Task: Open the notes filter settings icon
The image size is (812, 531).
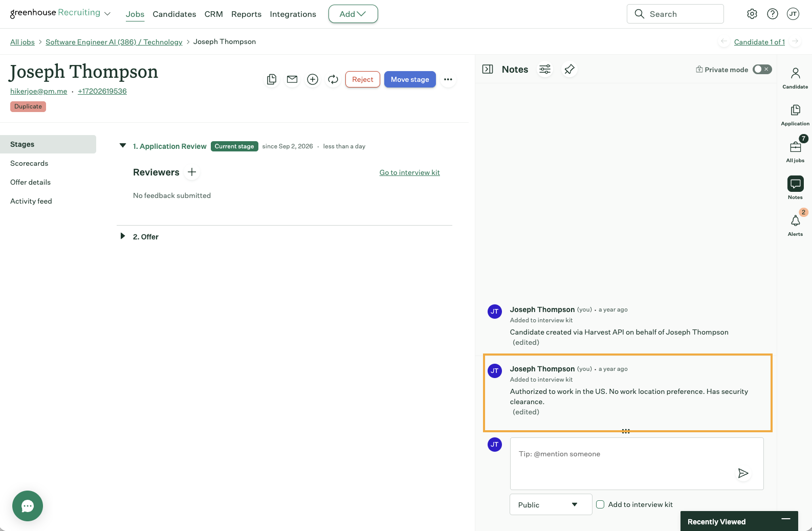Action: pyautogui.click(x=545, y=69)
